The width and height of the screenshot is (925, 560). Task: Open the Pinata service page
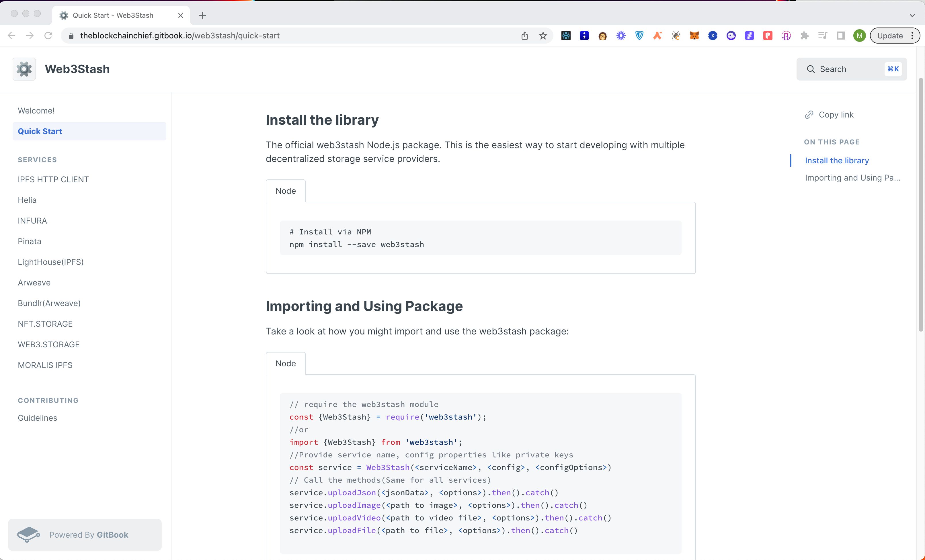(30, 241)
